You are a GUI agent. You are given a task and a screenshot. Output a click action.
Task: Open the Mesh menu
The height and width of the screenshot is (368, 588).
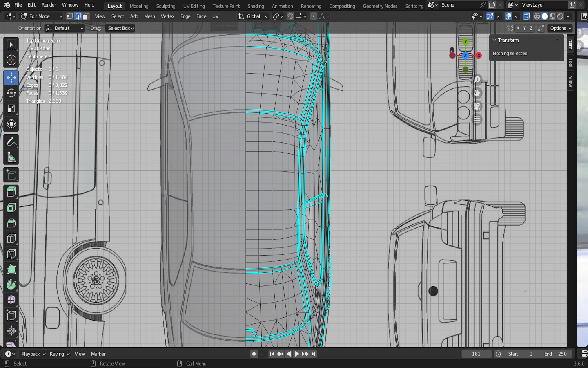point(149,16)
